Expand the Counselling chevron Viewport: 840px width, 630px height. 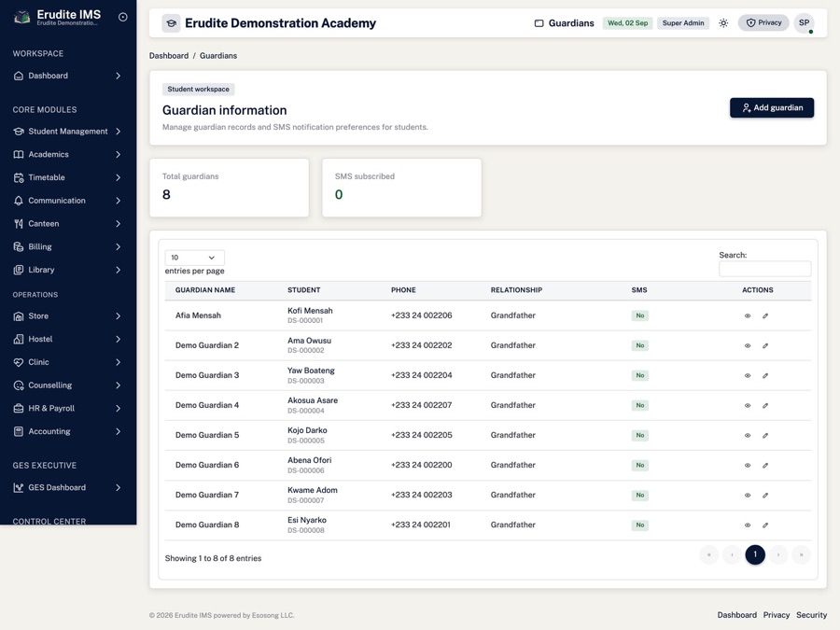click(118, 385)
